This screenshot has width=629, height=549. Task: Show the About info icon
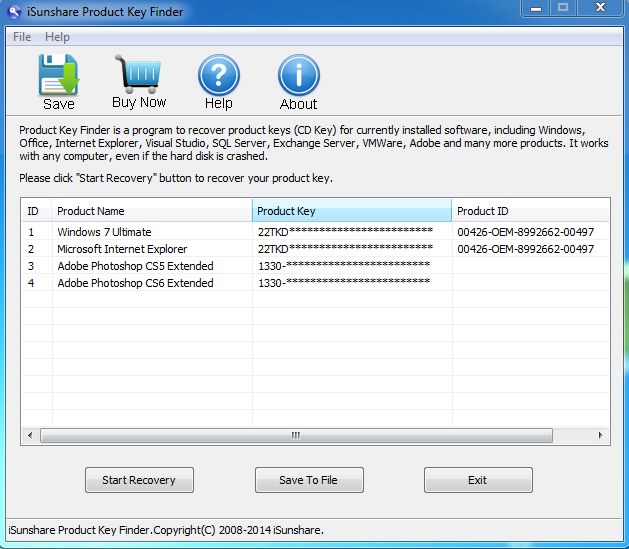pyautogui.click(x=298, y=75)
